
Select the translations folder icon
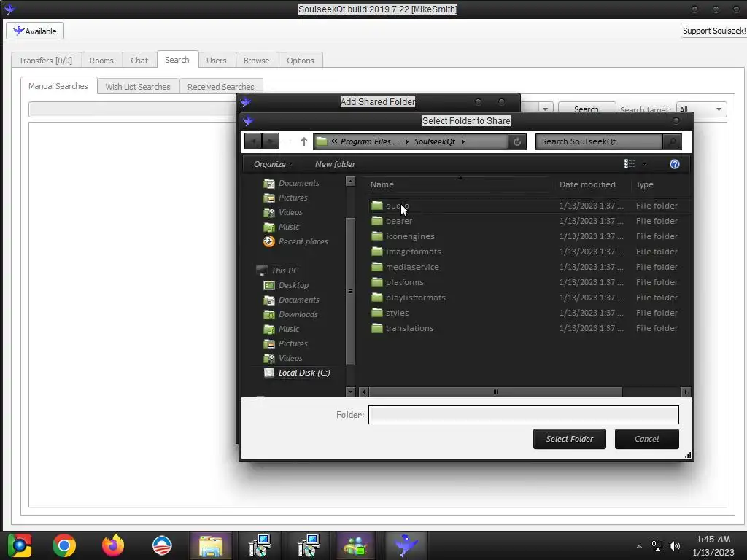tap(377, 328)
